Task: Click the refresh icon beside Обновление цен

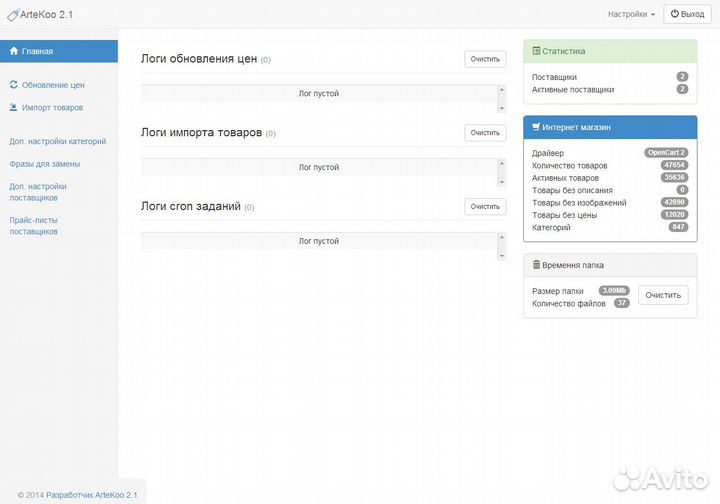Action: coord(14,84)
